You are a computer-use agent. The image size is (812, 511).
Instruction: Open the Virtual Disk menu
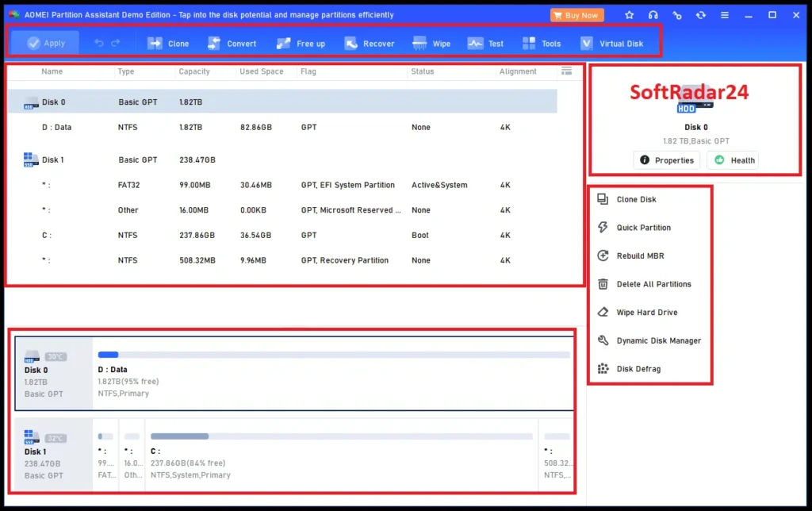(611, 44)
